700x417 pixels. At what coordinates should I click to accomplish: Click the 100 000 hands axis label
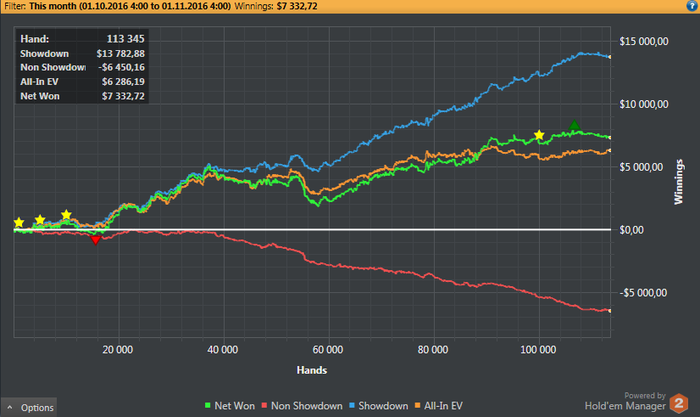[538, 350]
